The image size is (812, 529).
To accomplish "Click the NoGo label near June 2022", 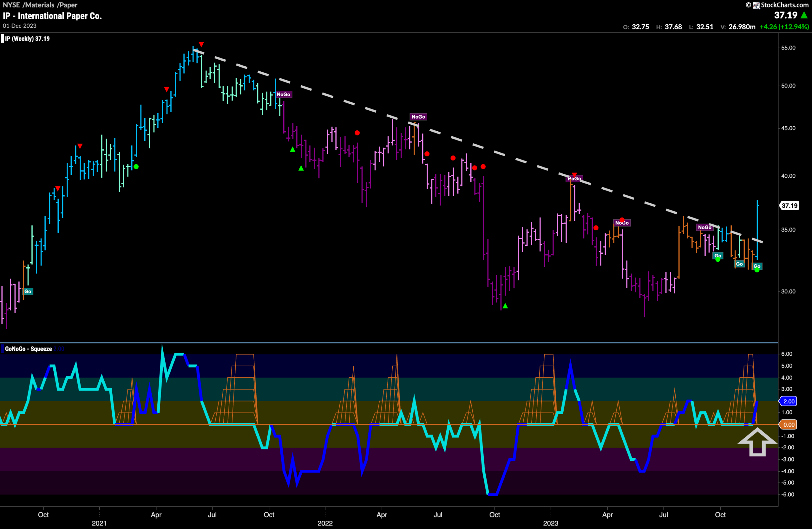I will 418,117.
